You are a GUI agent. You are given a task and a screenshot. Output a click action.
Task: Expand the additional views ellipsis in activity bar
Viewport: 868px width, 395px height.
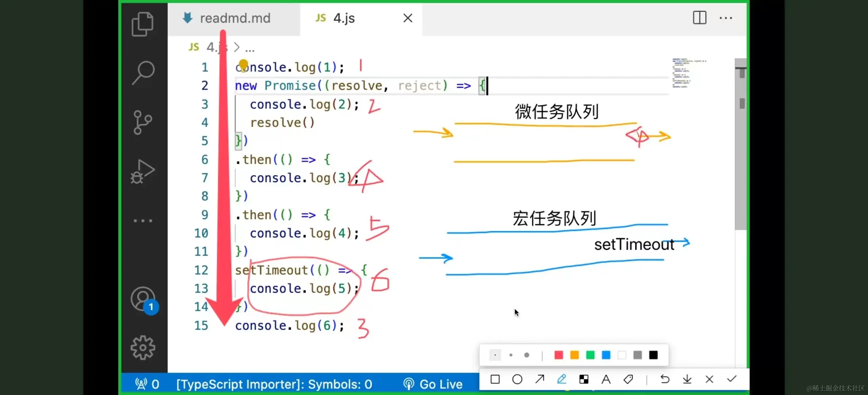142,221
